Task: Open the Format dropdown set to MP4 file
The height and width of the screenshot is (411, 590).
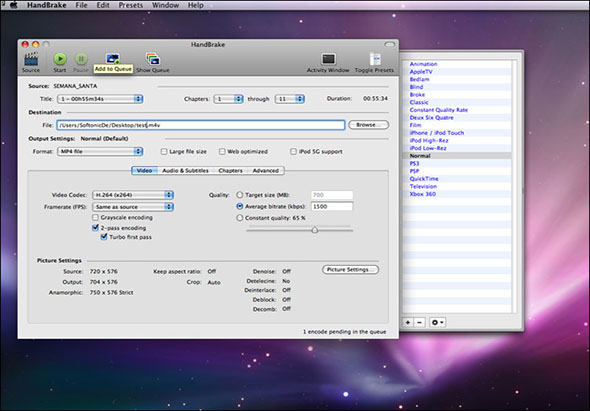Action: click(100, 151)
